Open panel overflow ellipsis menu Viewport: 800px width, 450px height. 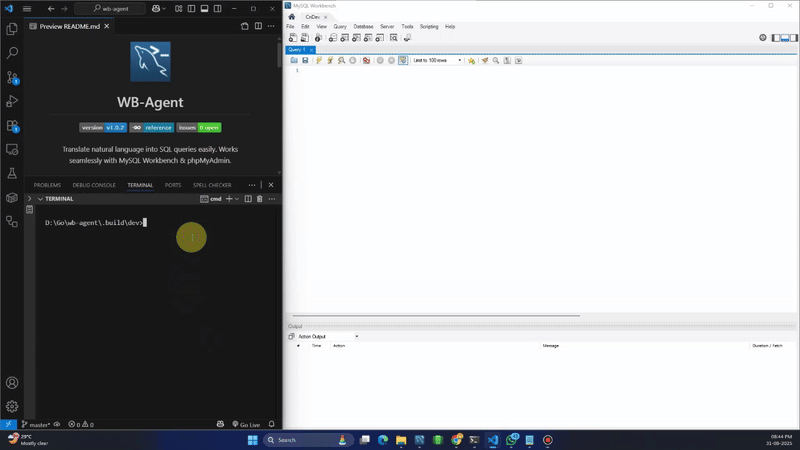252,185
